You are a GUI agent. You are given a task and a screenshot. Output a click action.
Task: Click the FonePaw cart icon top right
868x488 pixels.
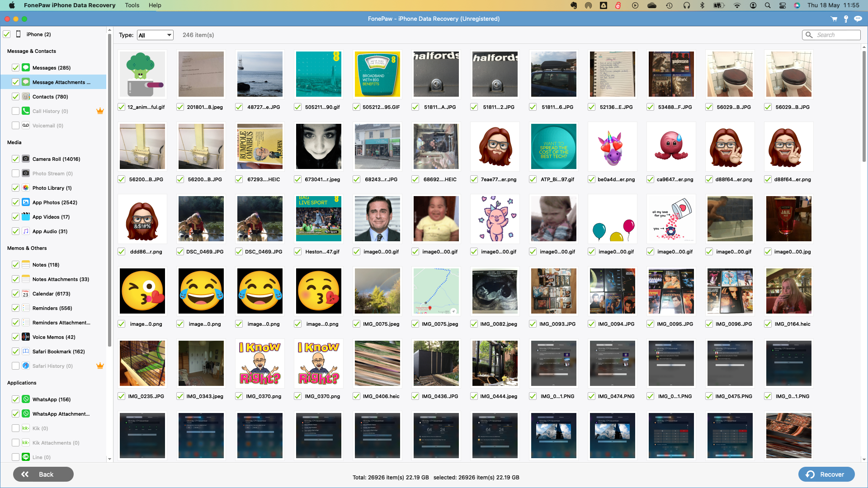pos(834,19)
